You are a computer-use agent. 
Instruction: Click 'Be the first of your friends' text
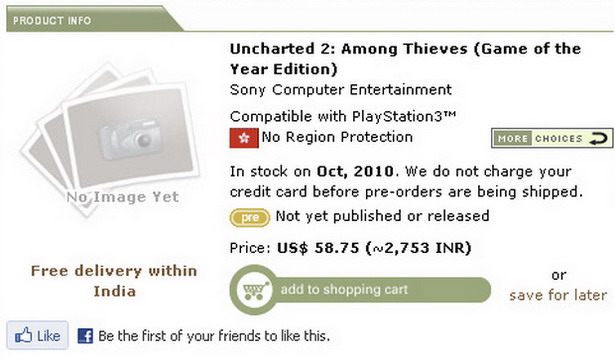click(214, 336)
